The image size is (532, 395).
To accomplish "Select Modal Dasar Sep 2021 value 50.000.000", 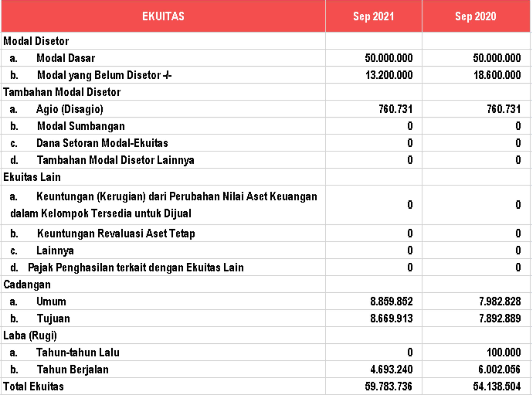I will tap(389, 58).
